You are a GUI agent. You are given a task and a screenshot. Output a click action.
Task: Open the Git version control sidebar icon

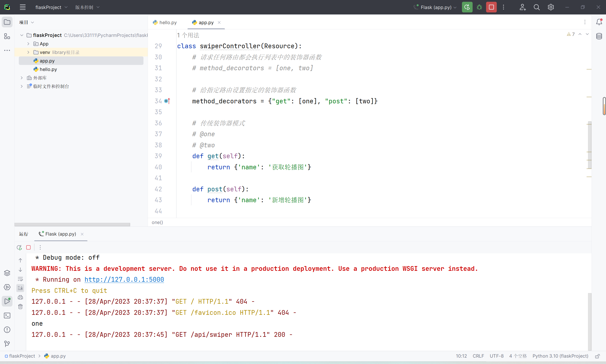pyautogui.click(x=7, y=344)
